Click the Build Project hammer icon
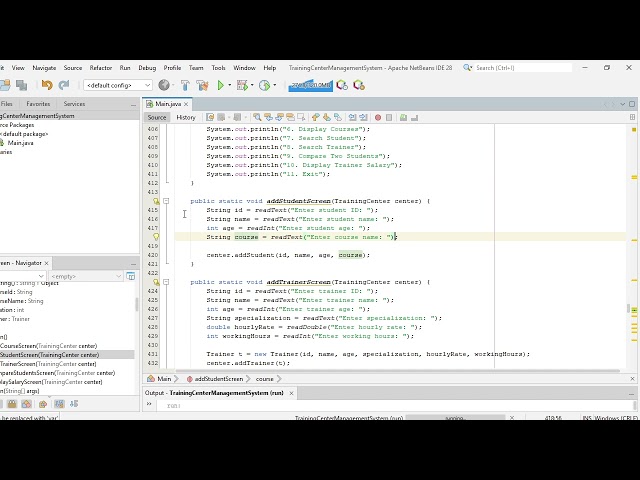This screenshot has width=640, height=480. pos(185,85)
